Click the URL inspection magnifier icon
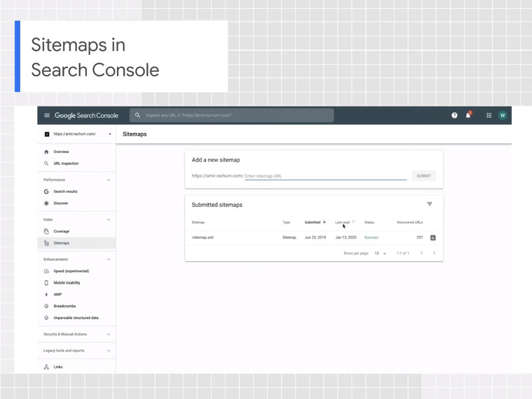The image size is (532, 399). click(46, 164)
